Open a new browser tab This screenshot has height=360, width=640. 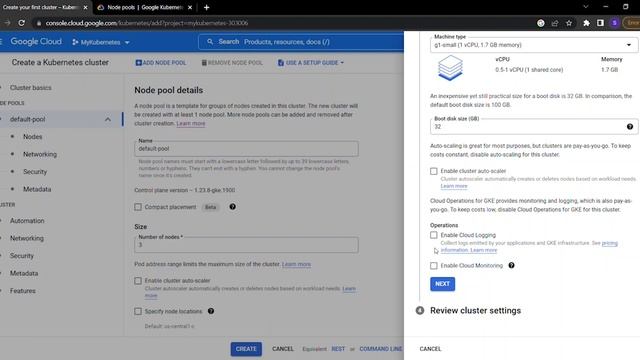(x=207, y=7)
